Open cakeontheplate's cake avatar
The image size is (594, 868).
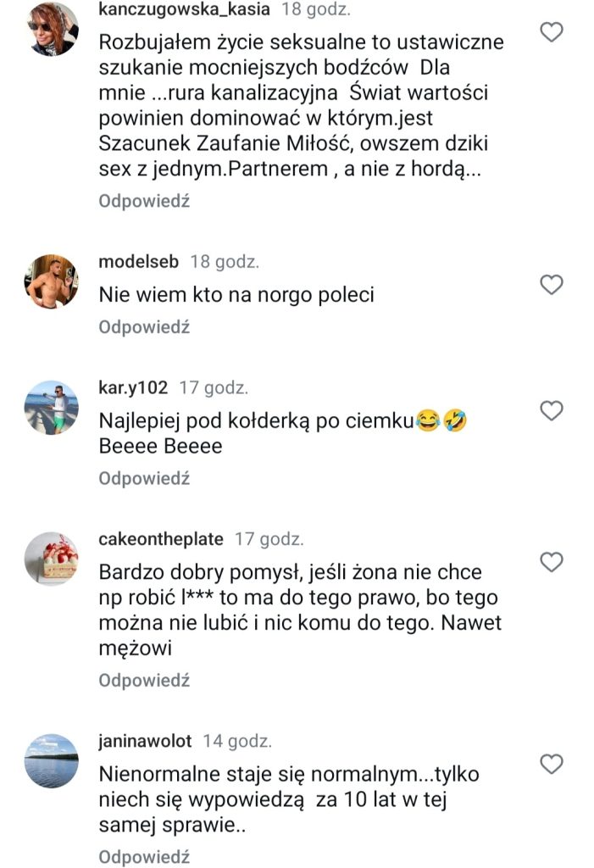(x=53, y=558)
